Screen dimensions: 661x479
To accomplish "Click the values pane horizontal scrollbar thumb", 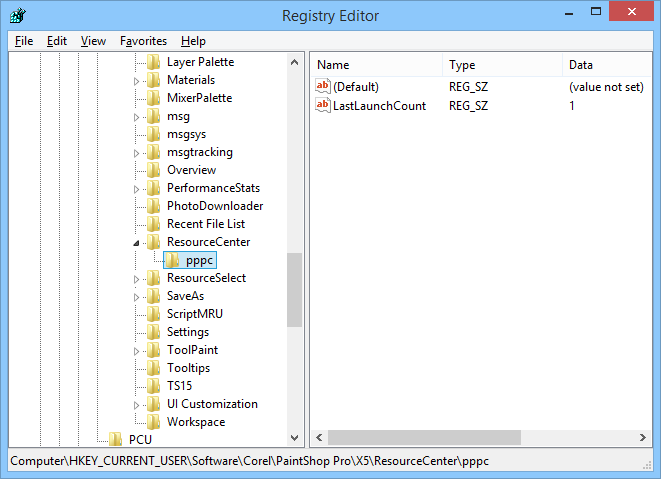I will coord(424,437).
